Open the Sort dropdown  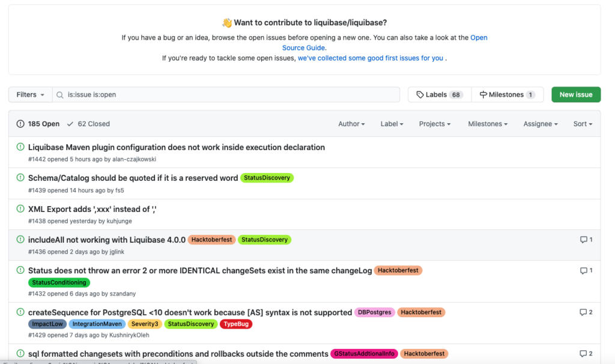583,124
